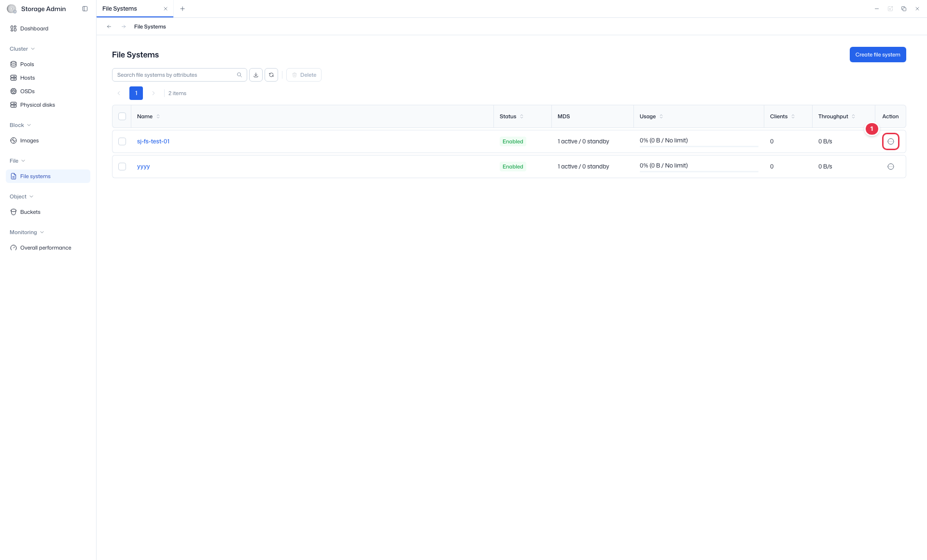Click usage bar of yyyy
This screenshot has width=927, height=560.
click(699, 171)
